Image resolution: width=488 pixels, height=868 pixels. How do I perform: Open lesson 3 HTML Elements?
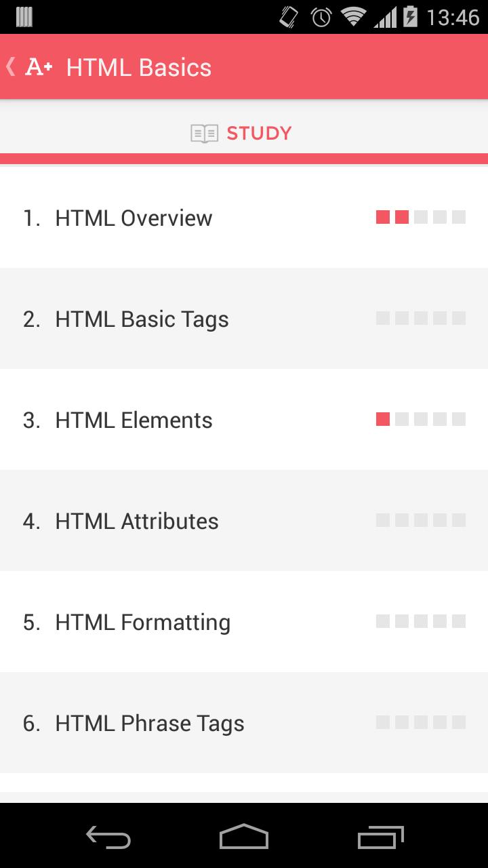pyautogui.click(x=134, y=420)
